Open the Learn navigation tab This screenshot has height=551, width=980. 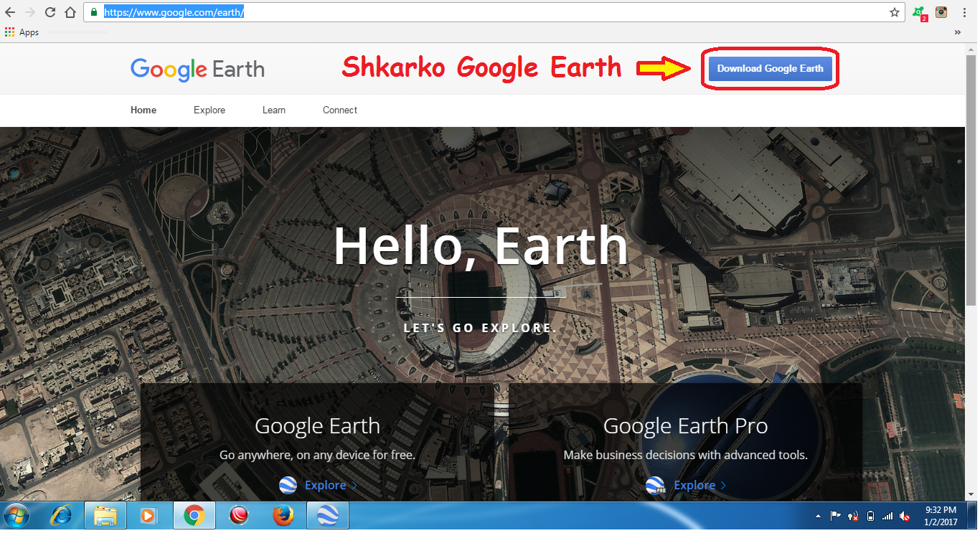pyautogui.click(x=274, y=110)
